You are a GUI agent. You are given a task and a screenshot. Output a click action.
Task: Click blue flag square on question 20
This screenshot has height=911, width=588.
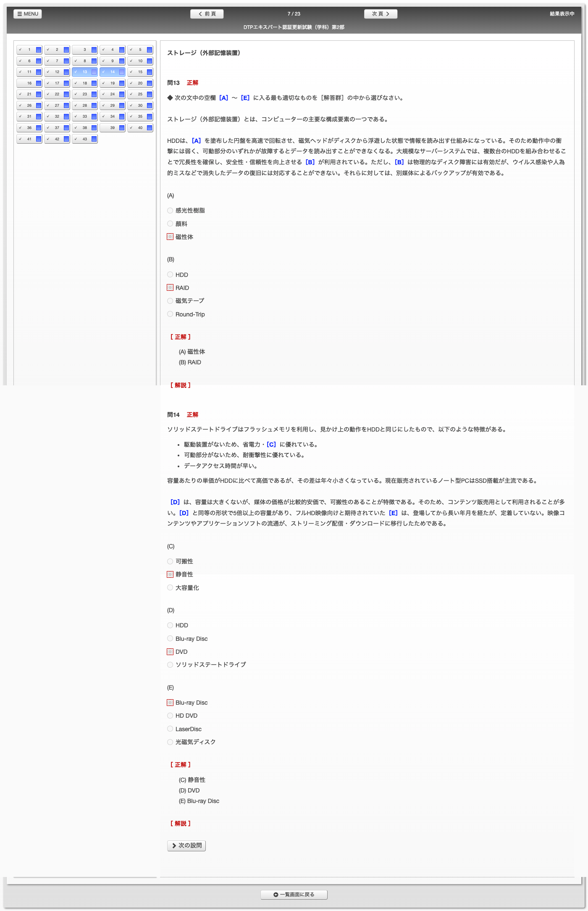150,83
